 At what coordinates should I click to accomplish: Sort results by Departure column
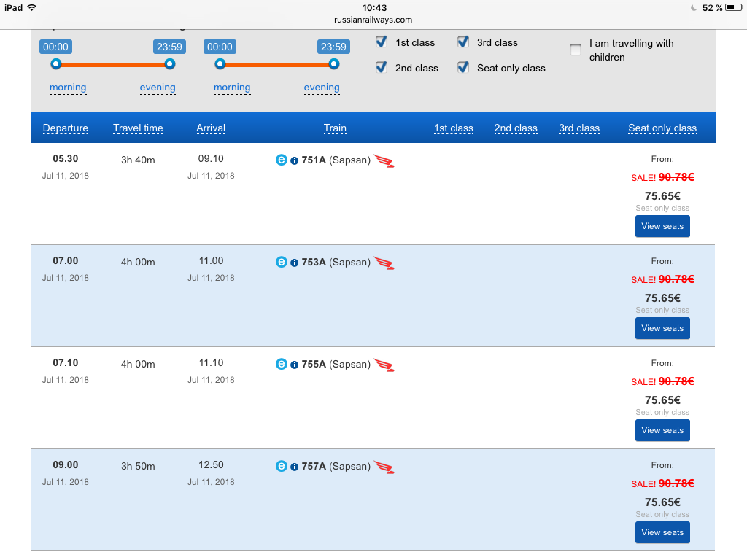pyautogui.click(x=66, y=128)
